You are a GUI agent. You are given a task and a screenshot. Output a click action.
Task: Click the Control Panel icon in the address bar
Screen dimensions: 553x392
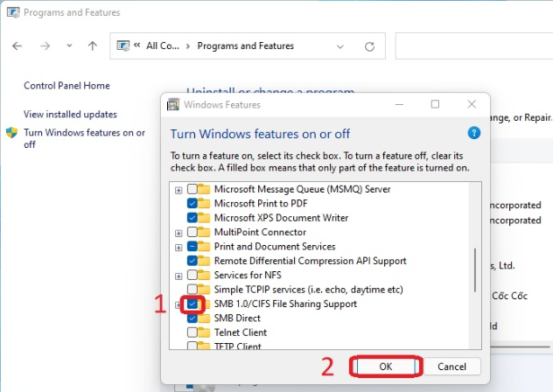point(123,45)
